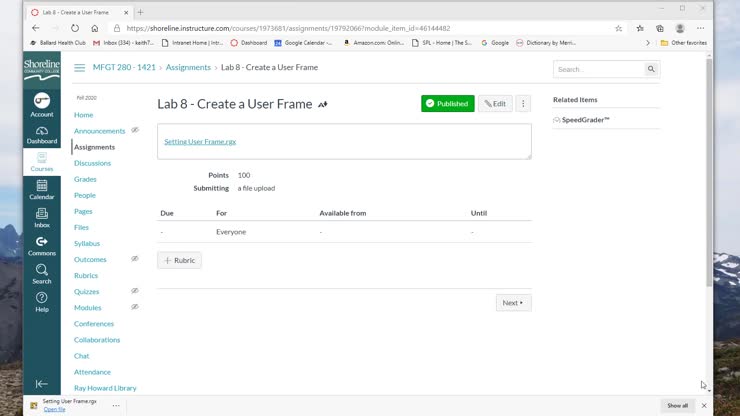Open the Other favorites folder

click(x=683, y=43)
